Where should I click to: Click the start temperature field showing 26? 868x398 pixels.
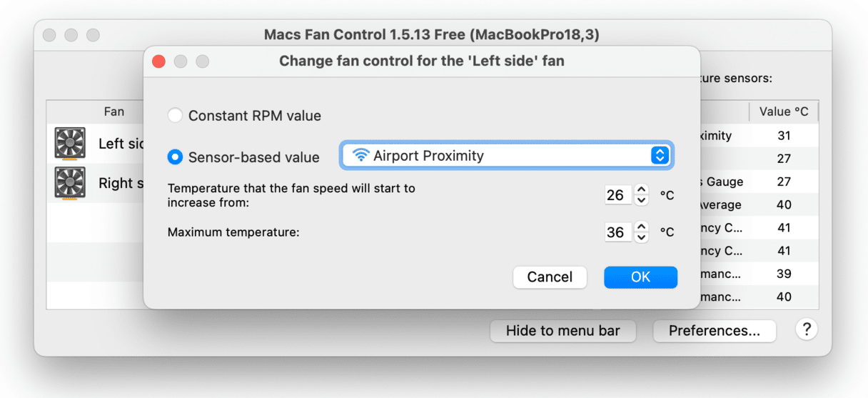(617, 195)
